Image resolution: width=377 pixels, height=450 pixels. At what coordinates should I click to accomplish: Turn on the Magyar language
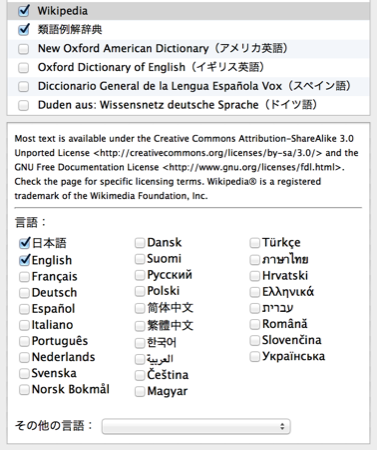point(140,391)
